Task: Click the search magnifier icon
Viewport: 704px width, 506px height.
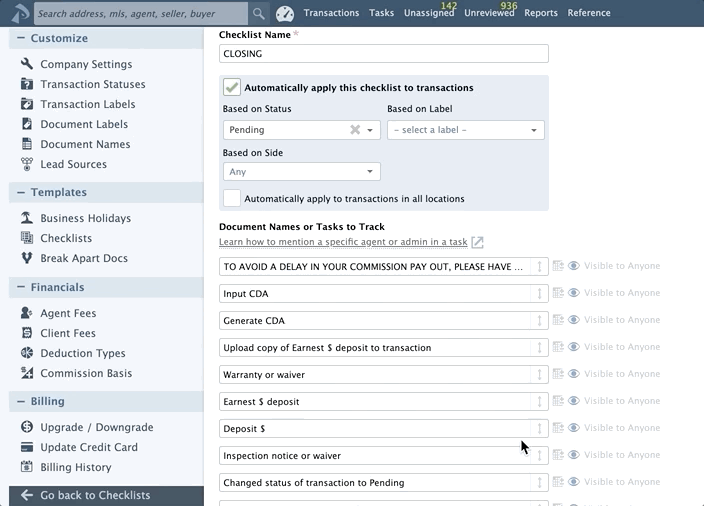Action: [259, 14]
